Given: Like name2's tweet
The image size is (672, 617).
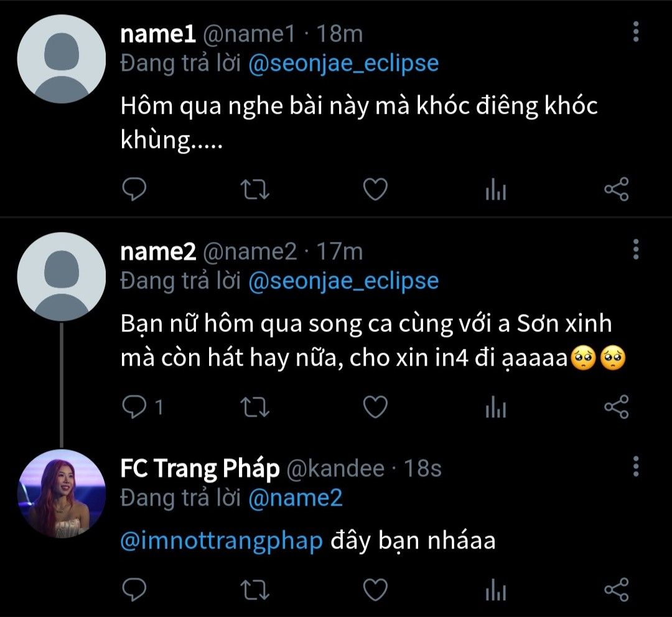Looking at the screenshot, I should click(375, 407).
